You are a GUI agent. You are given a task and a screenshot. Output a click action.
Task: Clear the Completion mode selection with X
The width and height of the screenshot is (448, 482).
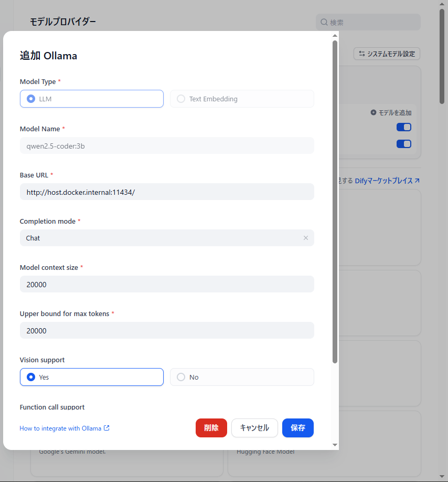click(x=305, y=238)
